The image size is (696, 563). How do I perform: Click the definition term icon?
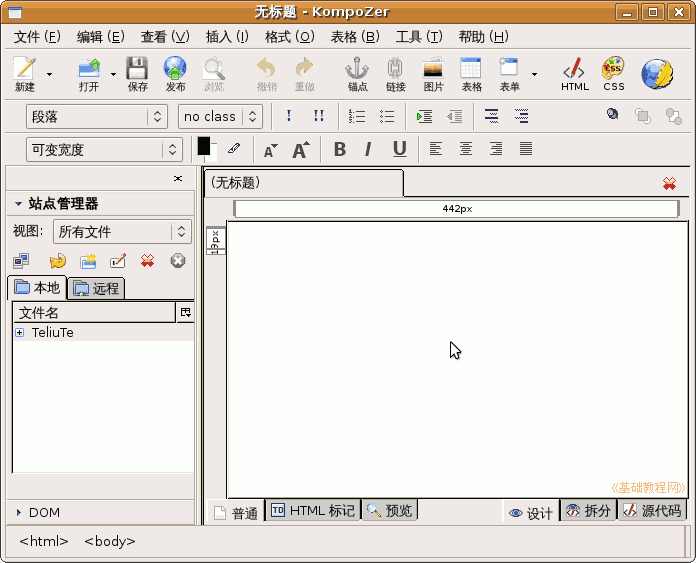491,116
